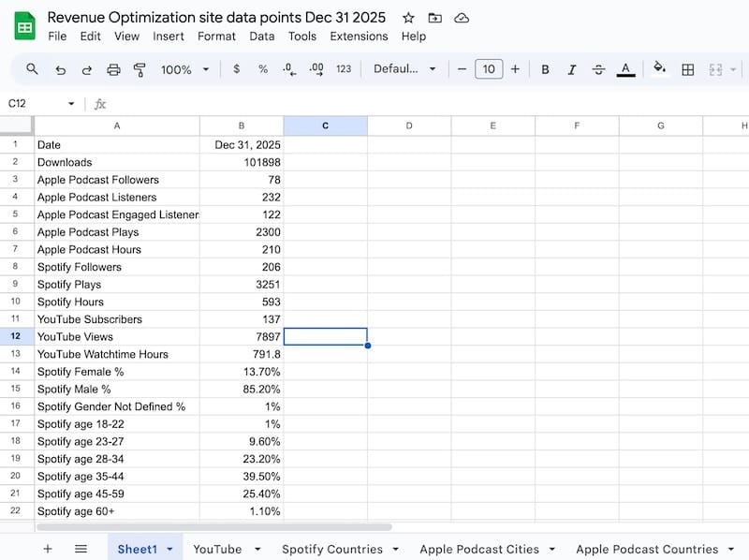Open the Extensions menu
The width and height of the screenshot is (749, 560).
point(359,37)
